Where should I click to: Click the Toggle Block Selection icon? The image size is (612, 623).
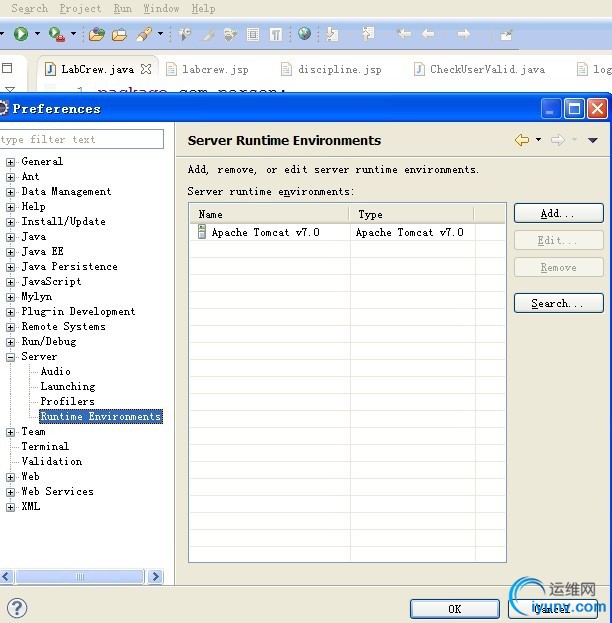(253, 35)
